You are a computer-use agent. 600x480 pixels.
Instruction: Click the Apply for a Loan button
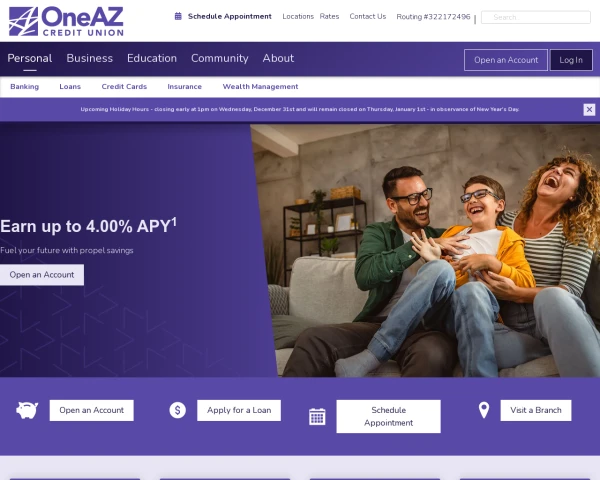pyautogui.click(x=239, y=410)
